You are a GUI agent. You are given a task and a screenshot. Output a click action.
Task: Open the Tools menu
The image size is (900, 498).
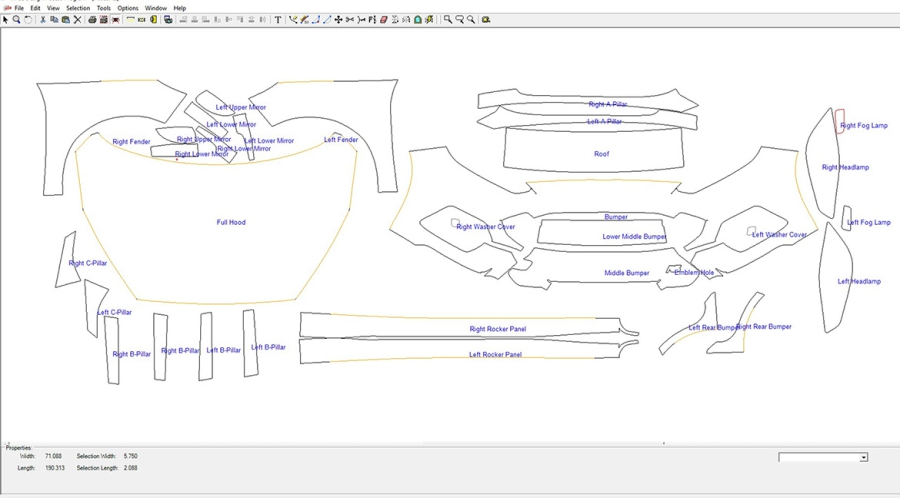[x=103, y=8]
